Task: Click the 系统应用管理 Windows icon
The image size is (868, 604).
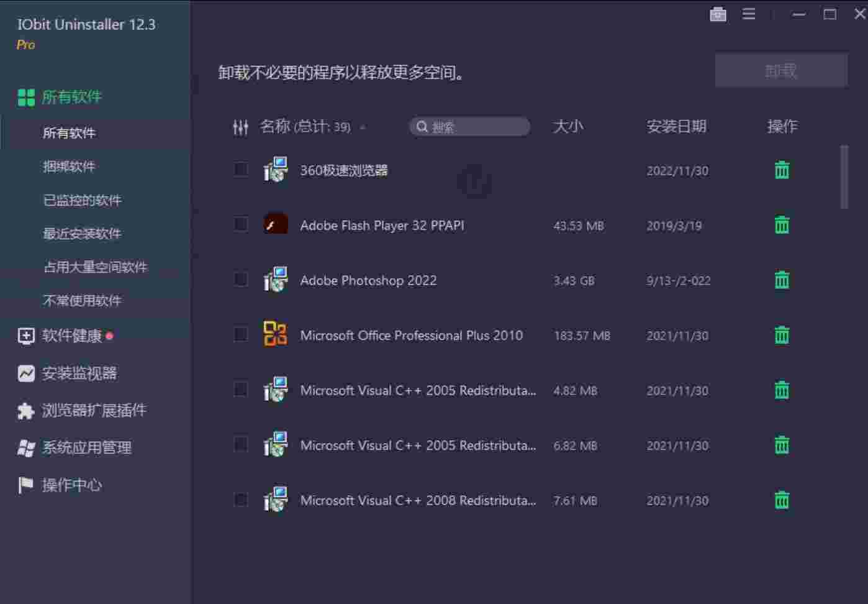Action: tap(26, 448)
